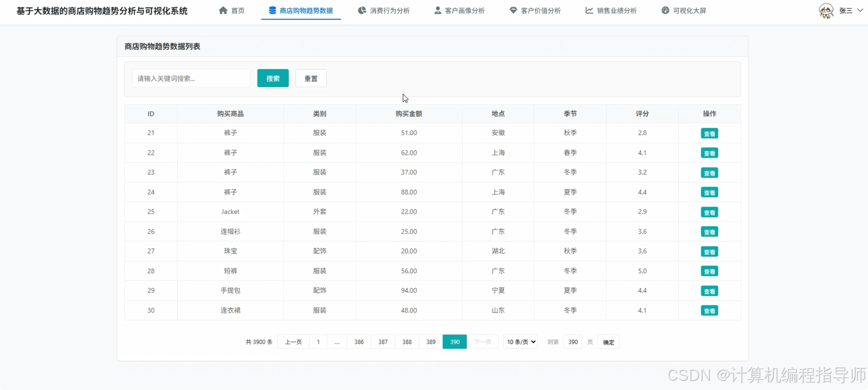
Task: Click the 地点 column header
Action: 498,114
